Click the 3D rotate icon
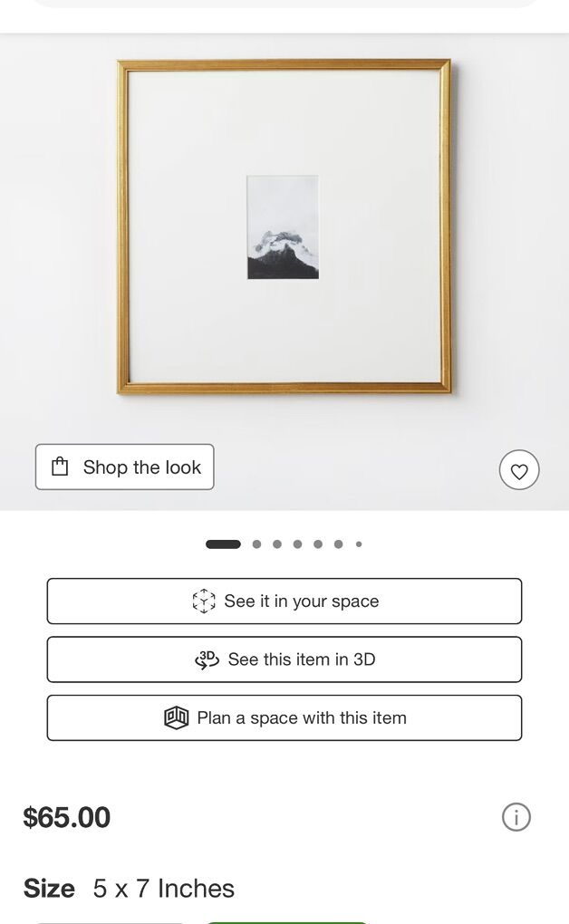This screenshot has height=924, width=569. [207, 659]
